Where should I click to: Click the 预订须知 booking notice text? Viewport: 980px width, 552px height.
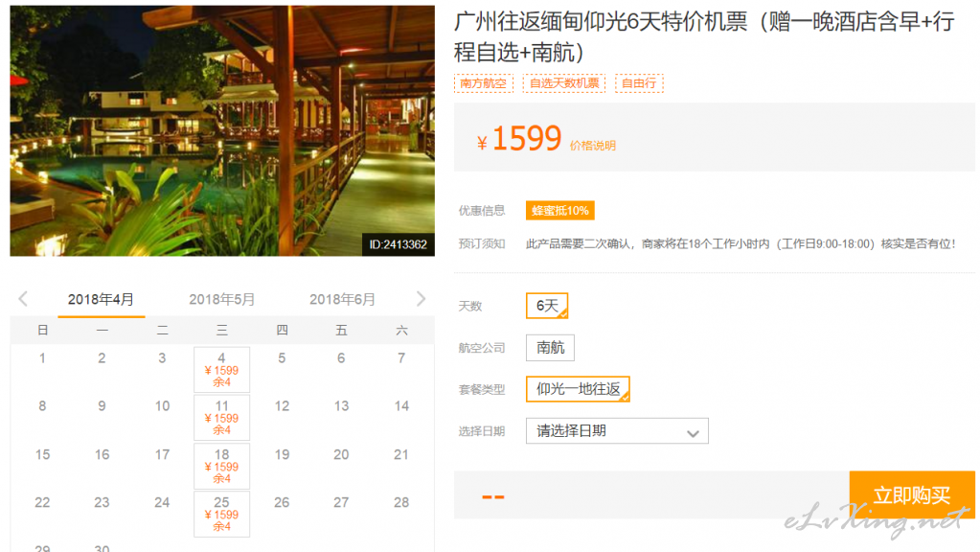coord(741,243)
